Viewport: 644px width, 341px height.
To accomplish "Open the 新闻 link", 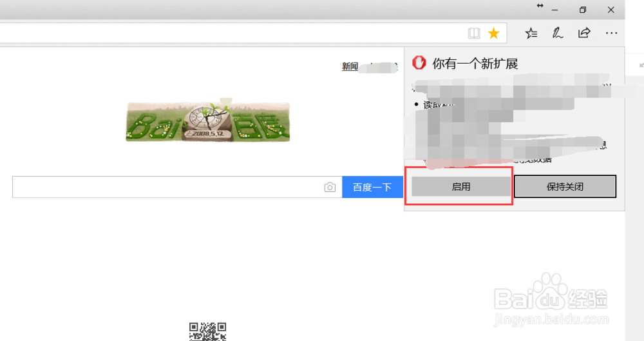I will tap(350, 66).
